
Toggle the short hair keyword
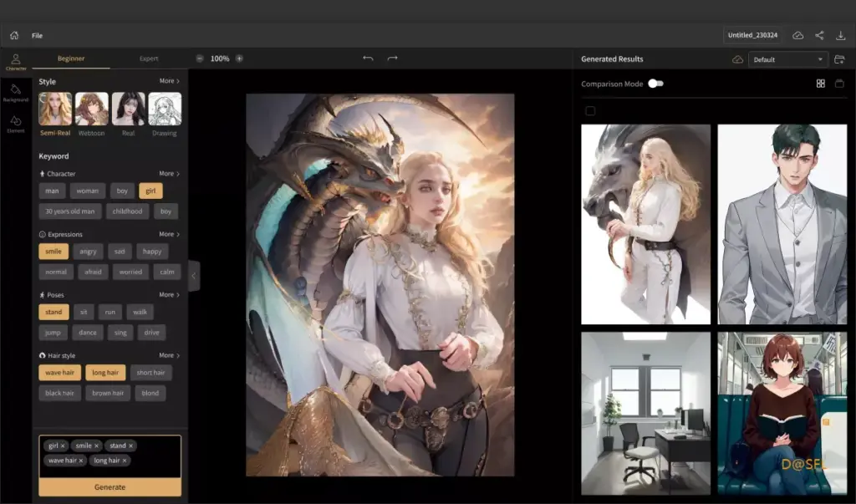coord(150,373)
